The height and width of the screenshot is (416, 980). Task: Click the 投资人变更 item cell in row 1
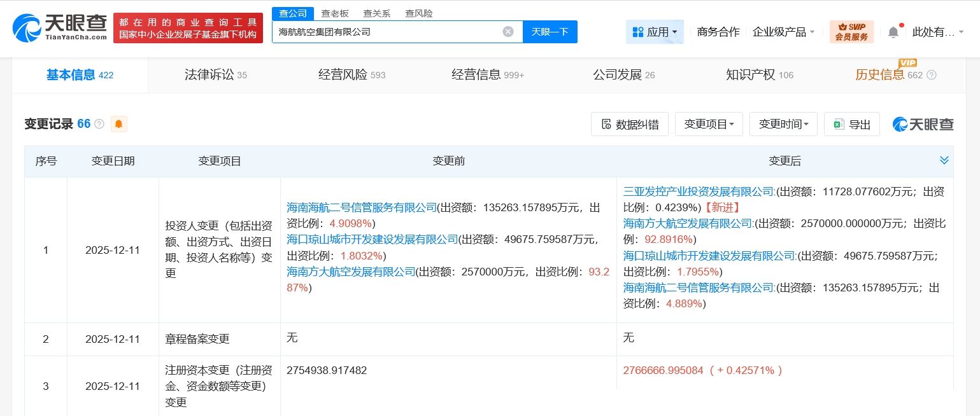click(219, 249)
